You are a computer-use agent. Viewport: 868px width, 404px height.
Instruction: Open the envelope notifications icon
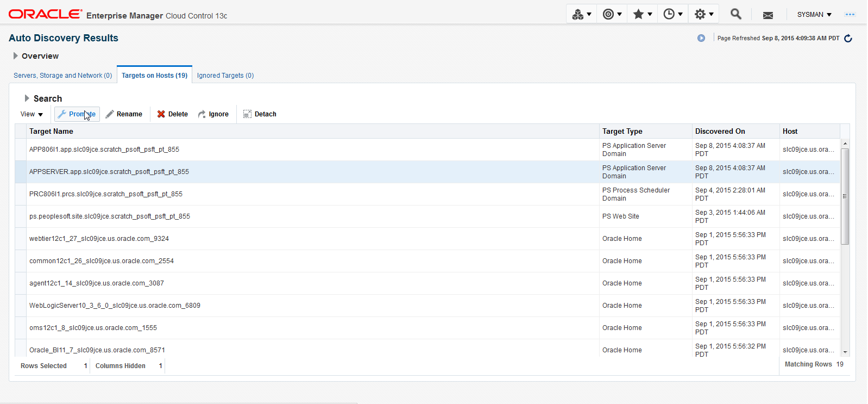(x=768, y=15)
